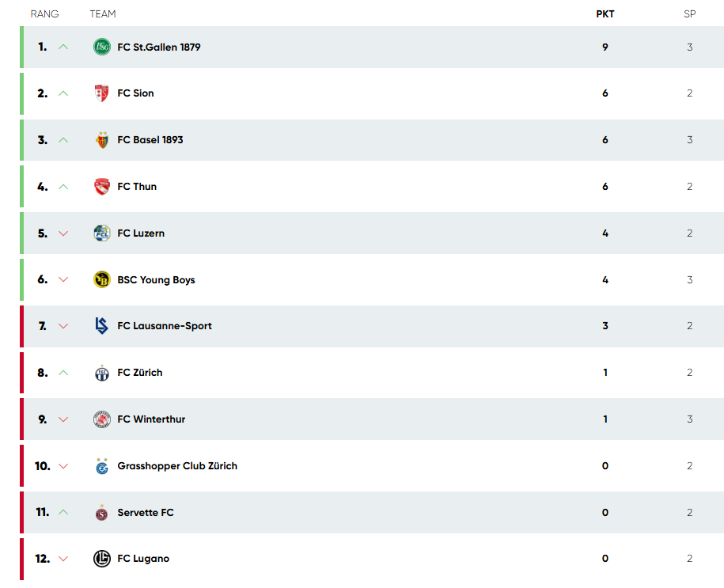724x588 pixels.
Task: Open the FC St.Gallen 1879 team link
Action: [x=159, y=47]
